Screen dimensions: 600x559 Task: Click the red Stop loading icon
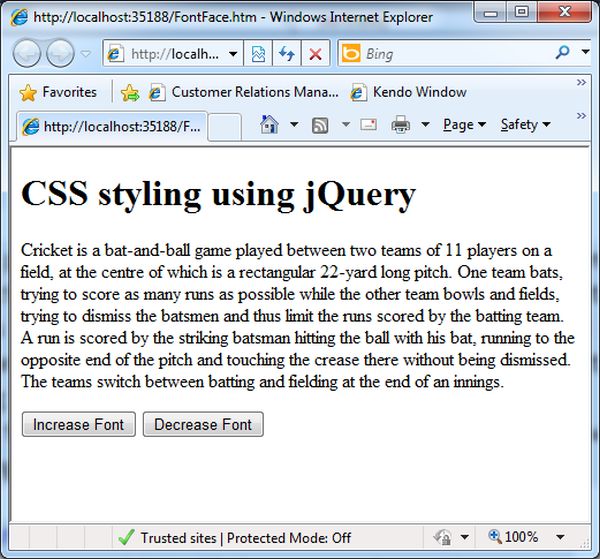point(315,54)
